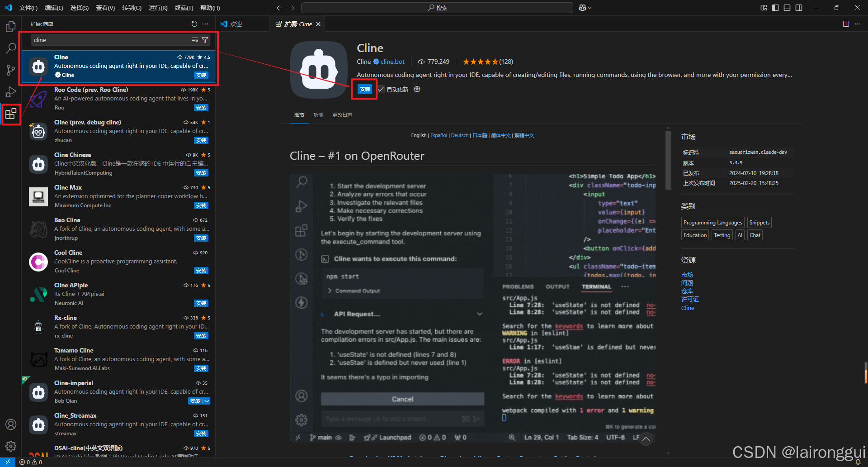Open the Cline extension large logo
The width and height of the screenshot is (868, 467).
(319, 70)
